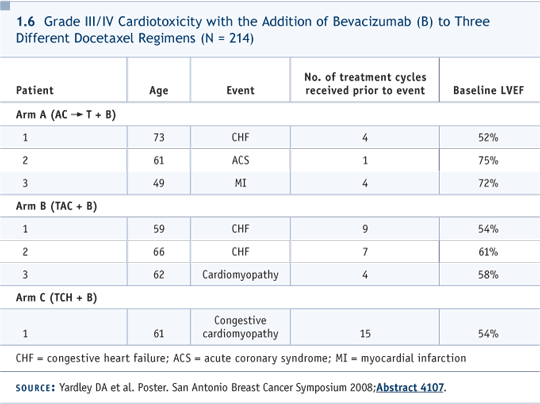Click the Age column header
The height and width of the screenshot is (404, 540).
159,90
